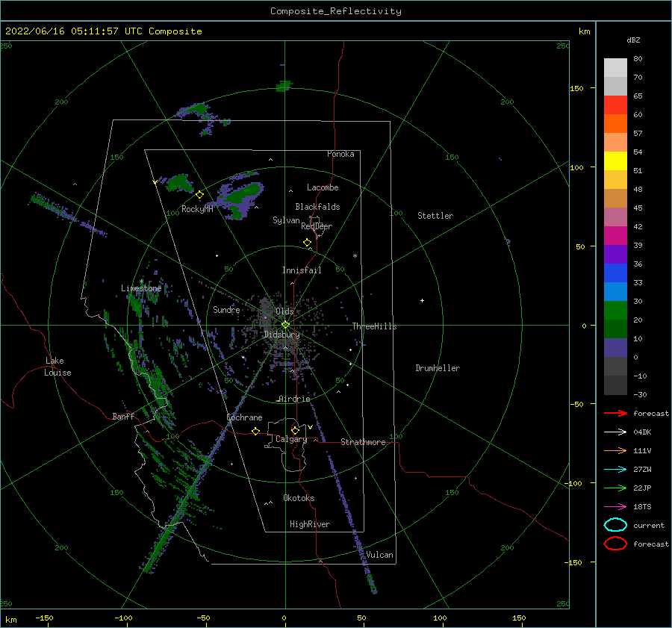Click the 04DK legend text
672x628 pixels.
(642, 432)
